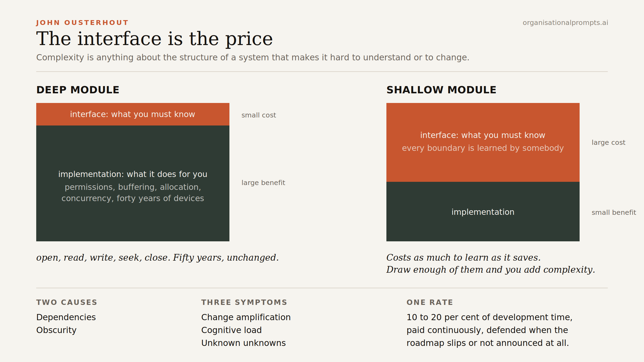This screenshot has height=362, width=644.
Task: Select the 'small cost' annotation
Action: coord(259,115)
